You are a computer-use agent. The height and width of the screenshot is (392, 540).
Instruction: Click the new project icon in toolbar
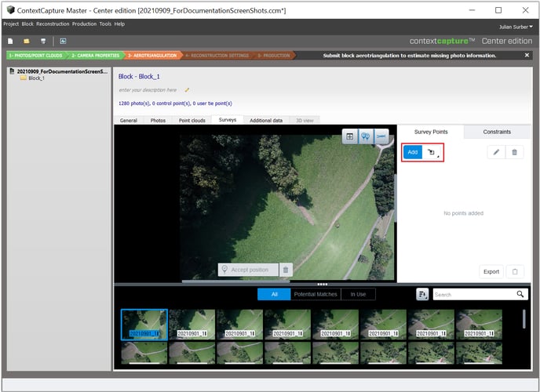(10, 41)
